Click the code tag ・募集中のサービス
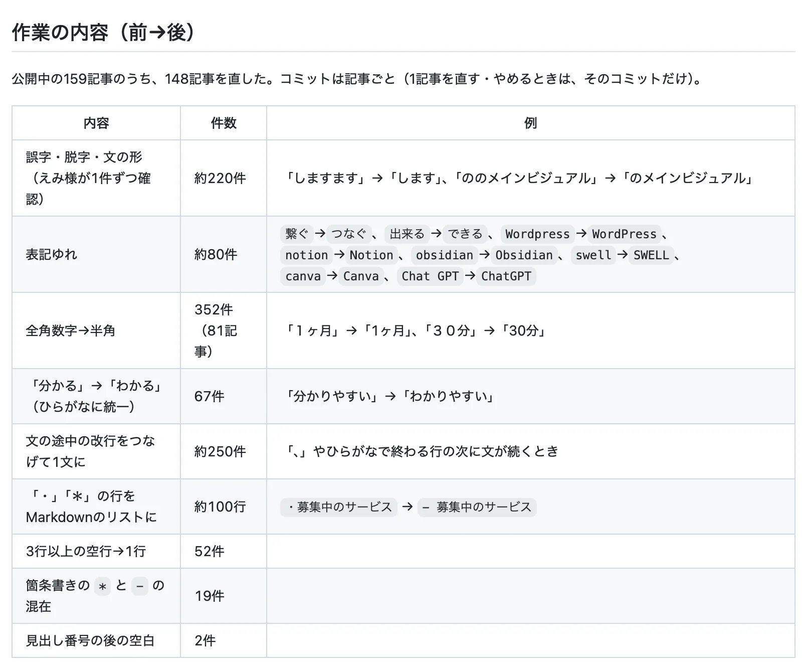The image size is (804, 672). point(339,507)
